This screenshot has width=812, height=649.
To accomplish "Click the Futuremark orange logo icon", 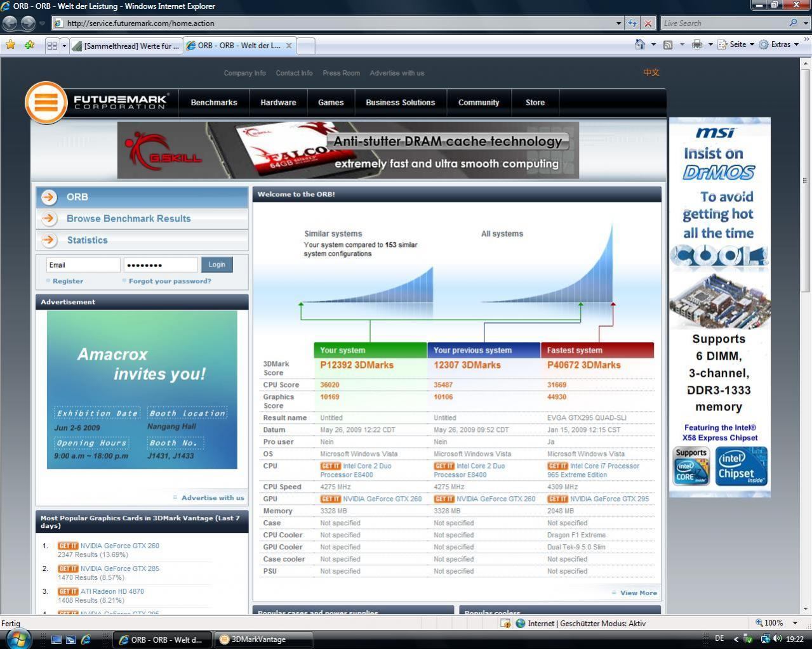I will click(46, 102).
